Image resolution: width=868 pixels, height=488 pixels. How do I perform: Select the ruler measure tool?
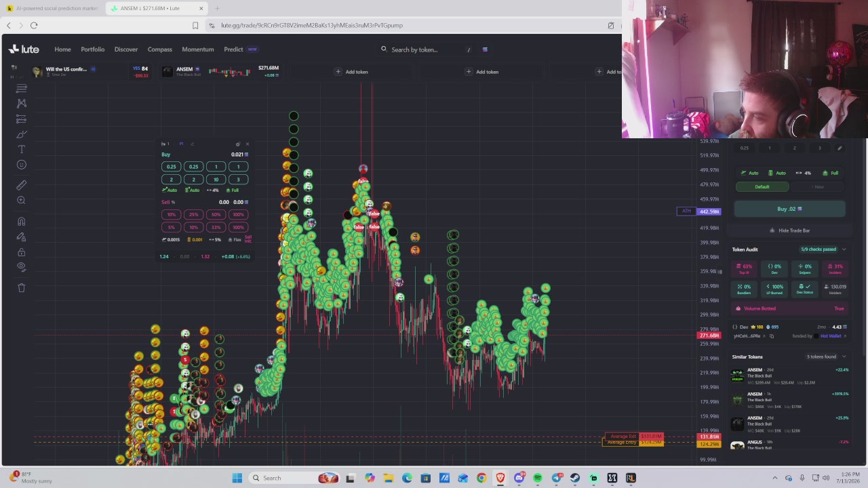click(22, 185)
